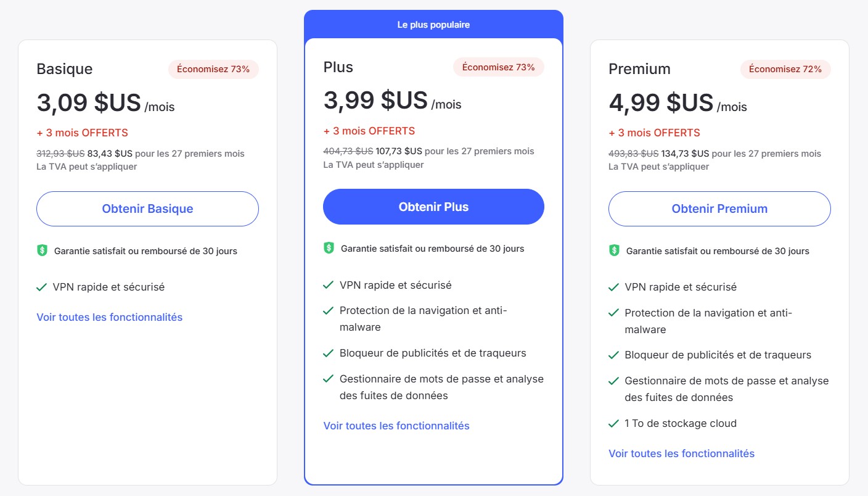Click + 3 mois OFFERTS text in Basique
The width and height of the screenshot is (868, 496).
[83, 133]
